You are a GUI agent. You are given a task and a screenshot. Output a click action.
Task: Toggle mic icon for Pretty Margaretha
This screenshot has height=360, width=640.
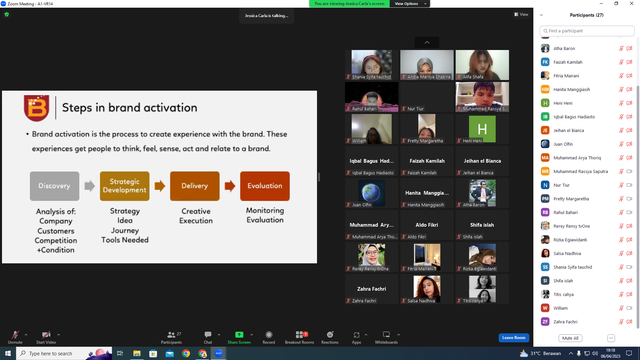point(621,199)
